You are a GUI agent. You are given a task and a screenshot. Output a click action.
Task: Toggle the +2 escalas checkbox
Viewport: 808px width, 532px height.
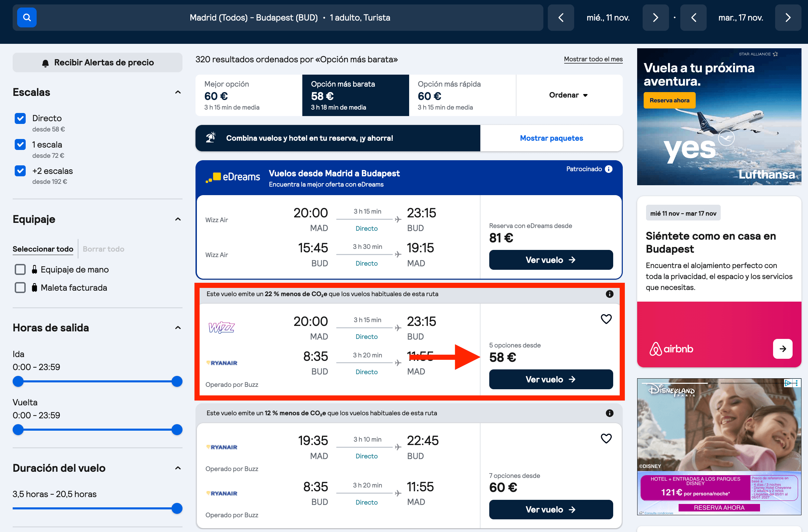click(20, 171)
